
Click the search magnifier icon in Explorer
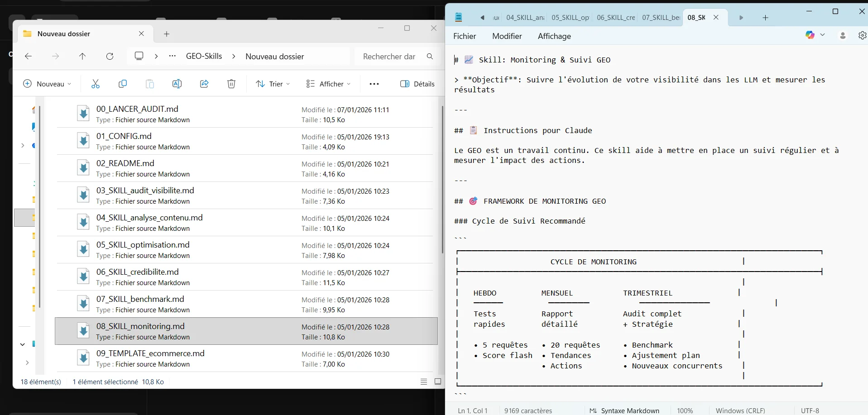click(x=430, y=57)
